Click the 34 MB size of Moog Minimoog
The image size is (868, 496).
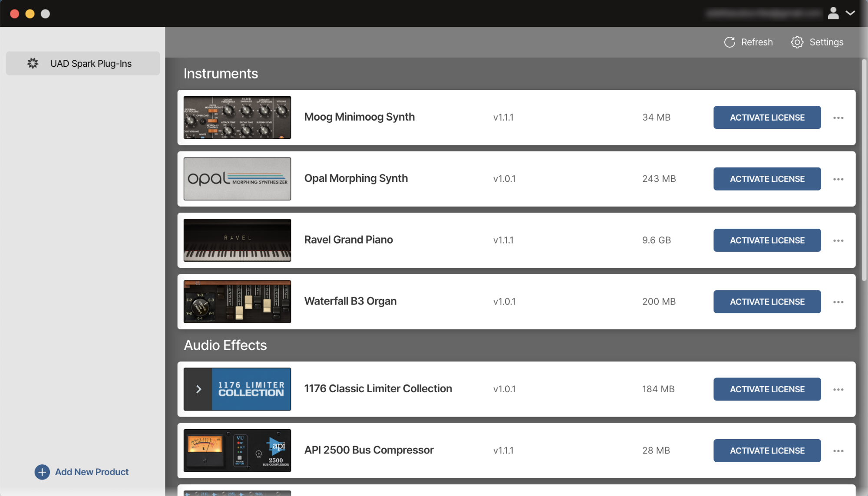656,117
